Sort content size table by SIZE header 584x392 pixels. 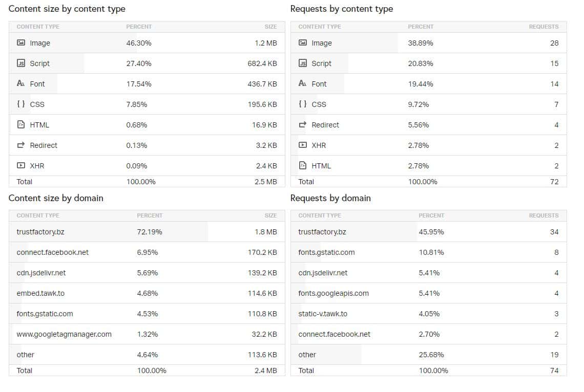270,27
